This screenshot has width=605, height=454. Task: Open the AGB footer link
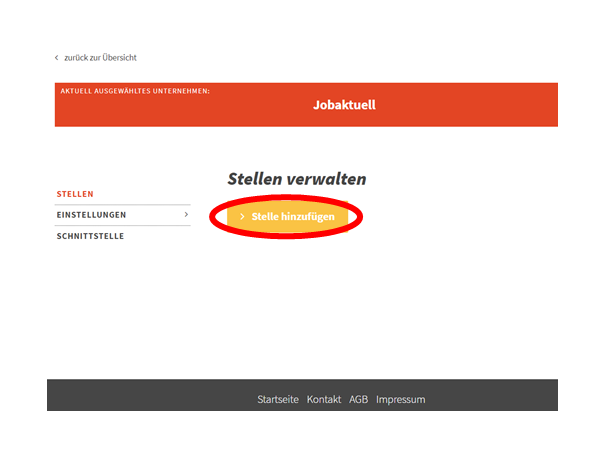(358, 399)
